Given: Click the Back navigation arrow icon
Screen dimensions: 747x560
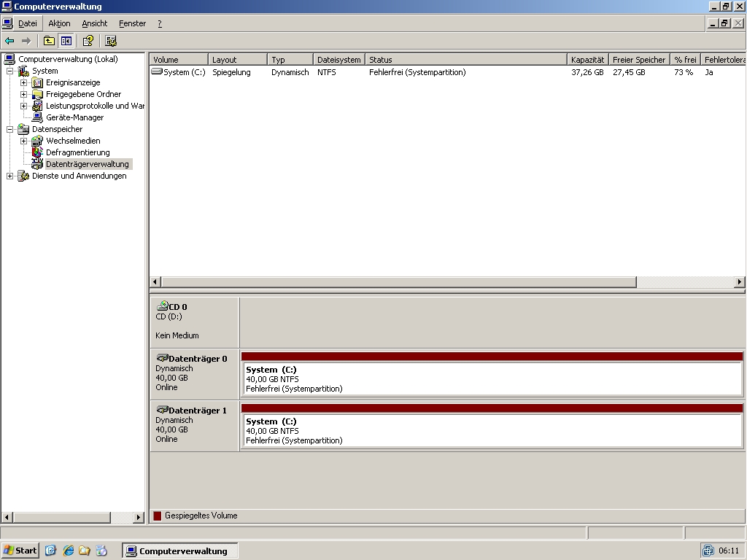Looking at the screenshot, I should click(8, 42).
